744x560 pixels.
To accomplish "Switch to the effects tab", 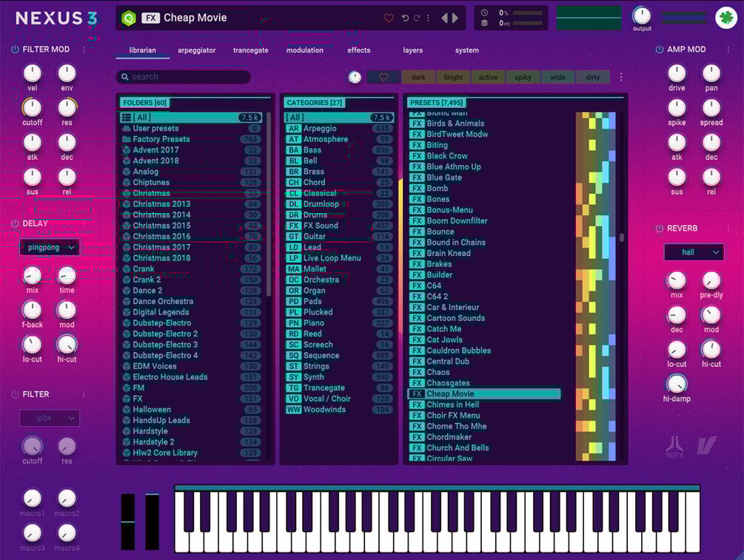I will (359, 50).
